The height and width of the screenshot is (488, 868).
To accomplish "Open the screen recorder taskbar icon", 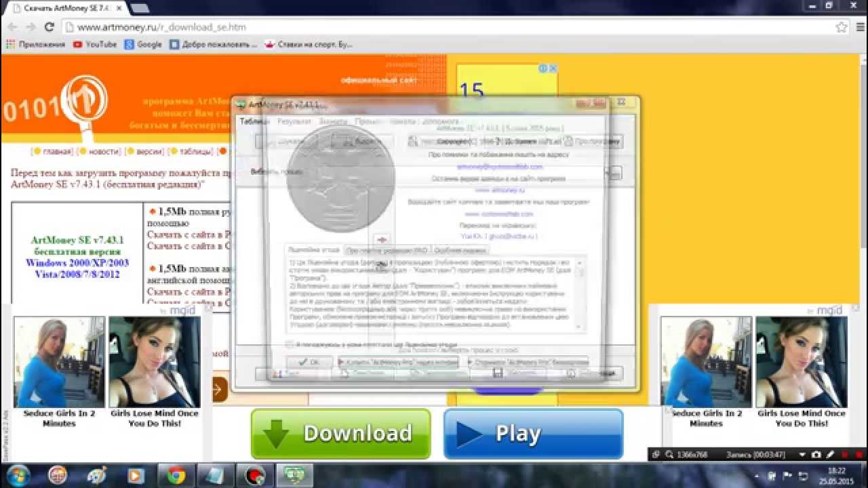I will (x=255, y=476).
